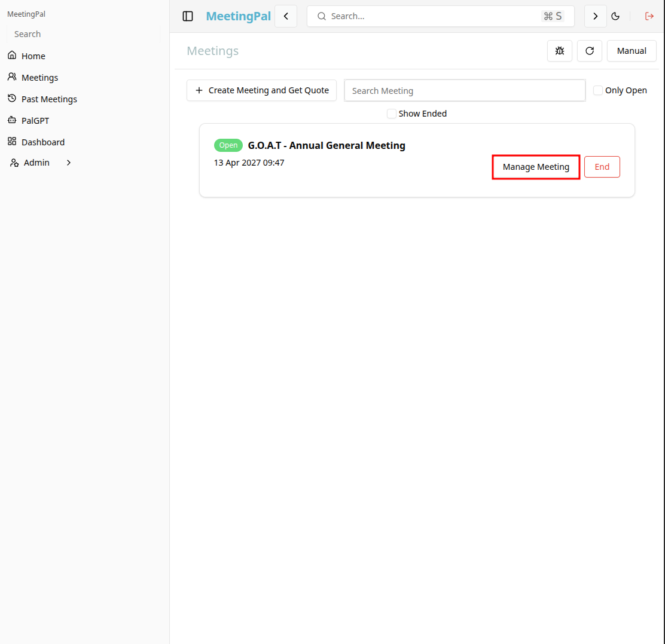This screenshot has height=644, width=665.
Task: Switch to dark mode moon icon
Action: [615, 16]
